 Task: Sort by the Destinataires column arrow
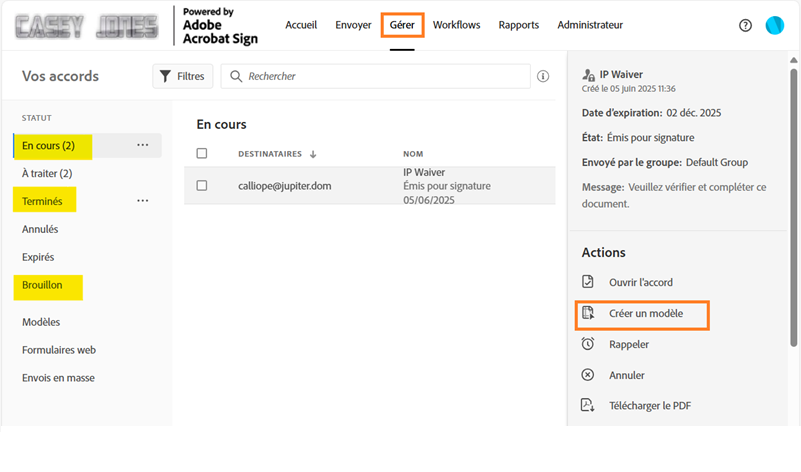(x=313, y=154)
